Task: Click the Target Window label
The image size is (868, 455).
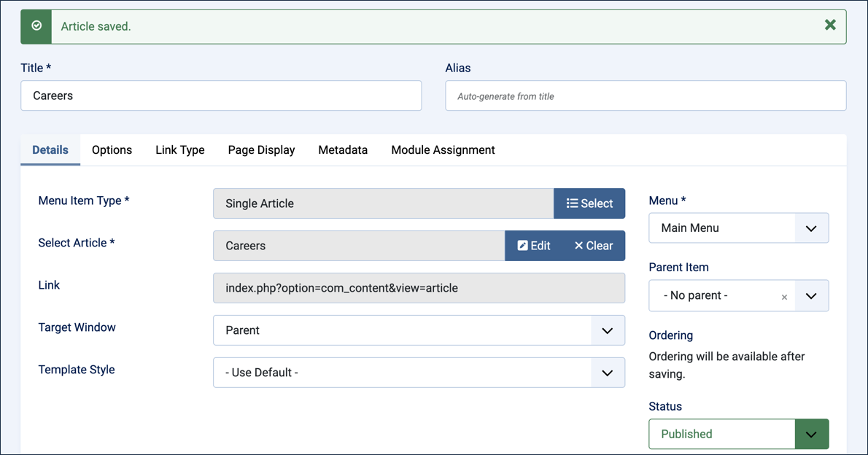Action: point(77,327)
